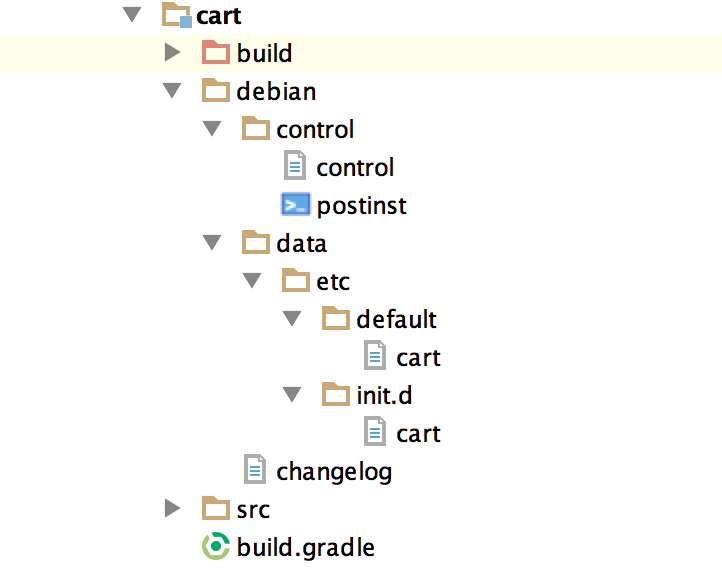The height and width of the screenshot is (568, 722).
Task: Collapse the debian folder arrow
Action: click(x=173, y=91)
